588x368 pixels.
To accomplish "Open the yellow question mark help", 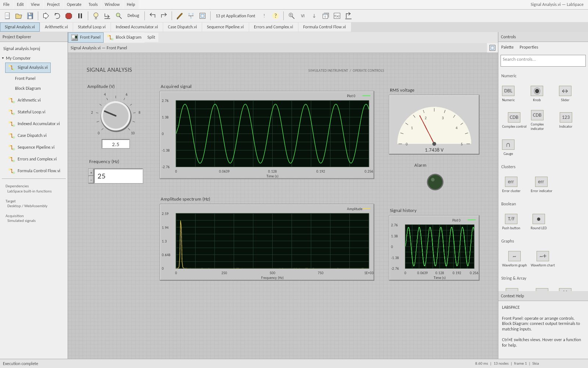I will [x=275, y=16].
